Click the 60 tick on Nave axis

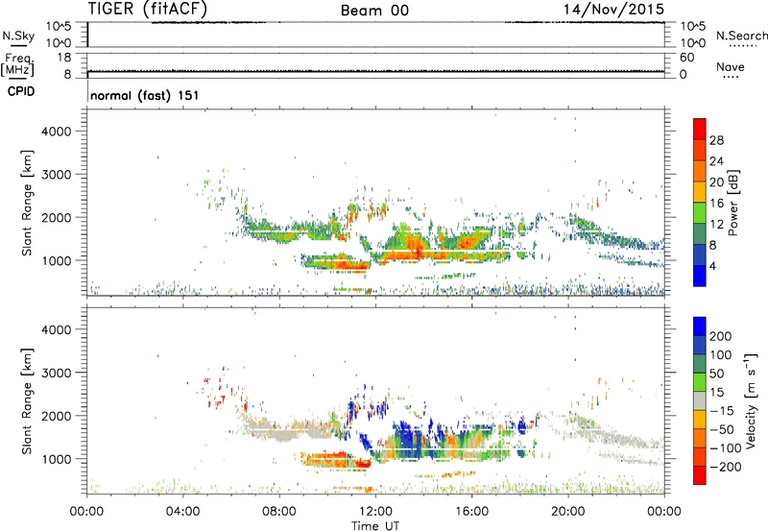686,58
